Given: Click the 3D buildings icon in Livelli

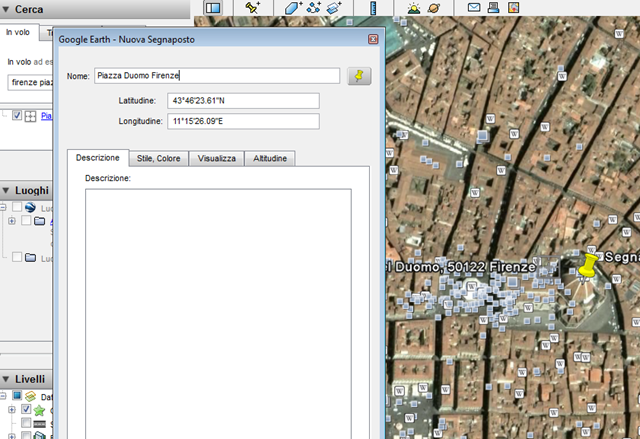Looking at the screenshot, I should coord(40,435).
